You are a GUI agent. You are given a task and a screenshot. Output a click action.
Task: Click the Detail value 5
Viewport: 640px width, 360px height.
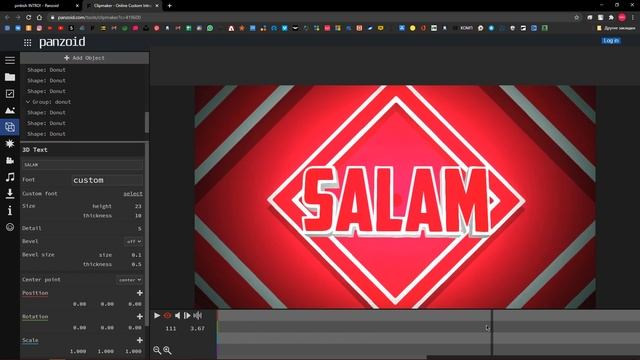[140, 229]
